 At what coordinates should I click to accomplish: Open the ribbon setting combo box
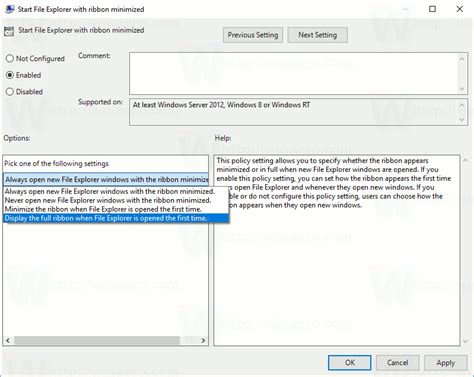click(x=106, y=179)
